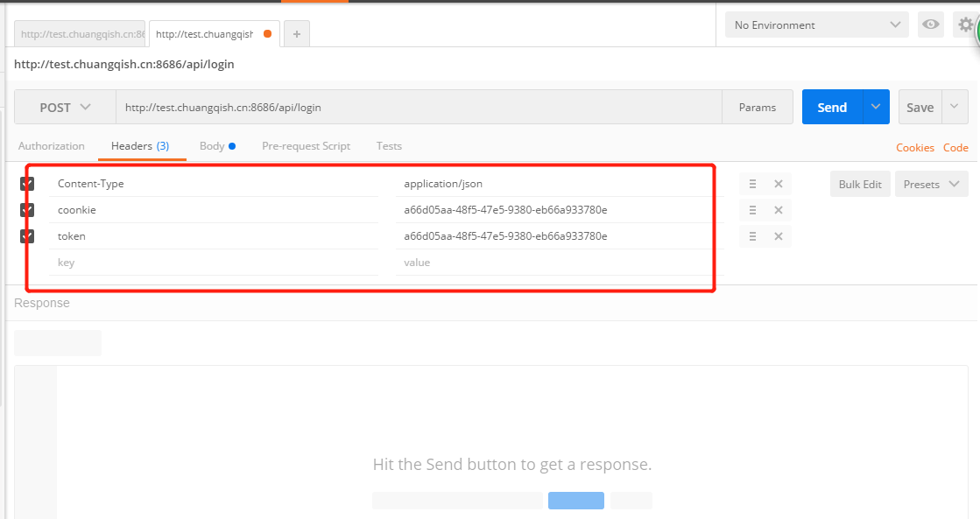Switch to the Body tab

(217, 146)
